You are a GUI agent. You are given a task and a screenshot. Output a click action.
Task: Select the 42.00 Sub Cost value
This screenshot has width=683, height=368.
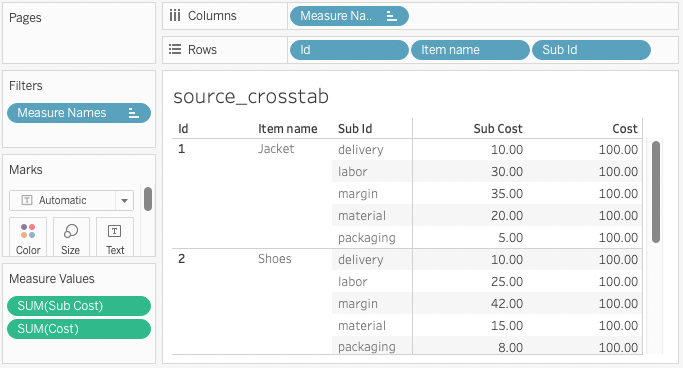point(507,304)
